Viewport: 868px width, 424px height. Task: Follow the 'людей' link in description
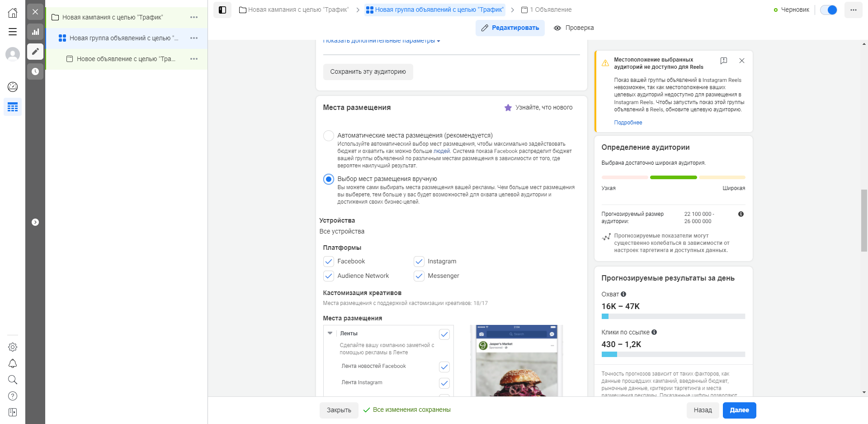pos(442,151)
